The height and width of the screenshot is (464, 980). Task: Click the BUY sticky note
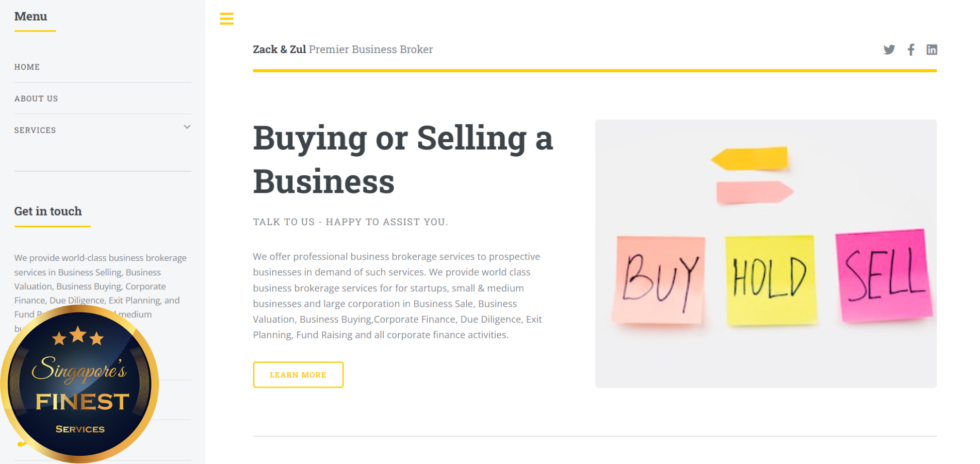[660, 280]
